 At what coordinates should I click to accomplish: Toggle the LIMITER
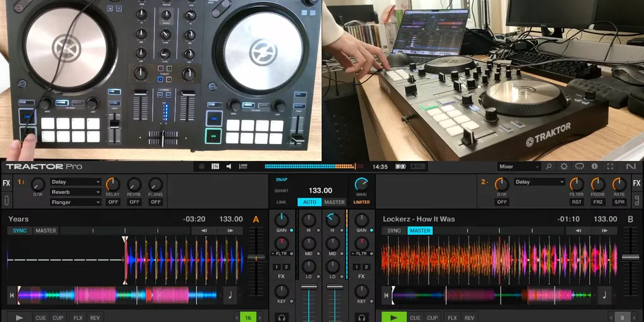pyautogui.click(x=361, y=202)
